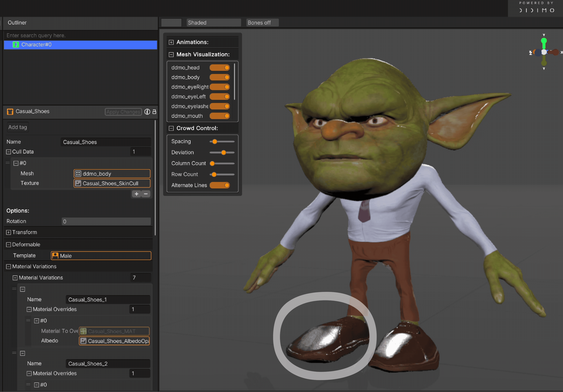Click the plus icon under Cull Data

(137, 194)
